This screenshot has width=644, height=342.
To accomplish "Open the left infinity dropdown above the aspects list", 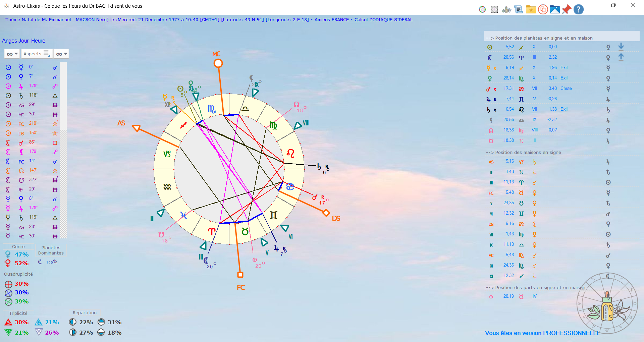I will (12, 54).
